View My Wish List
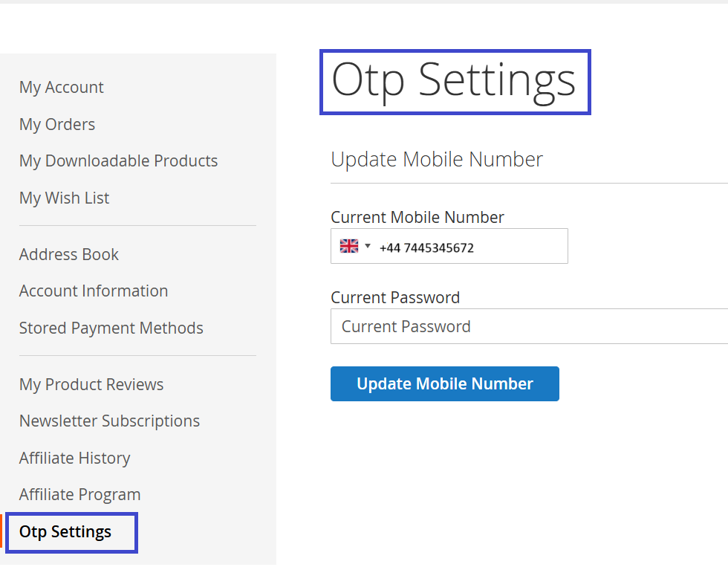Screen dimensions: 728x567 pos(64,198)
